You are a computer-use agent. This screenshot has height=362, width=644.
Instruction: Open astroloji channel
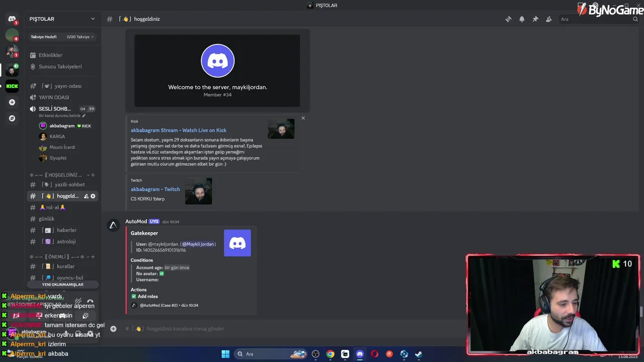pos(62,241)
